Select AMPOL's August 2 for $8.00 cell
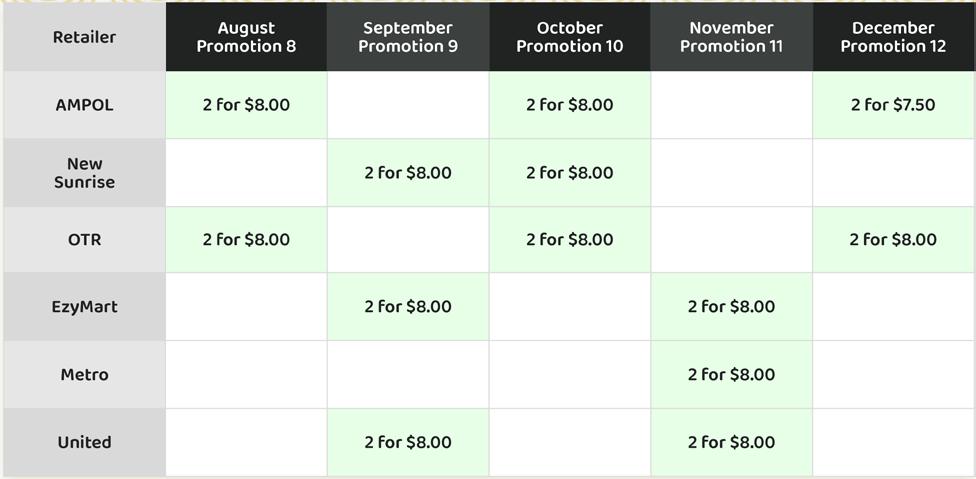Screen dimensions: 976x479 coord(246,105)
